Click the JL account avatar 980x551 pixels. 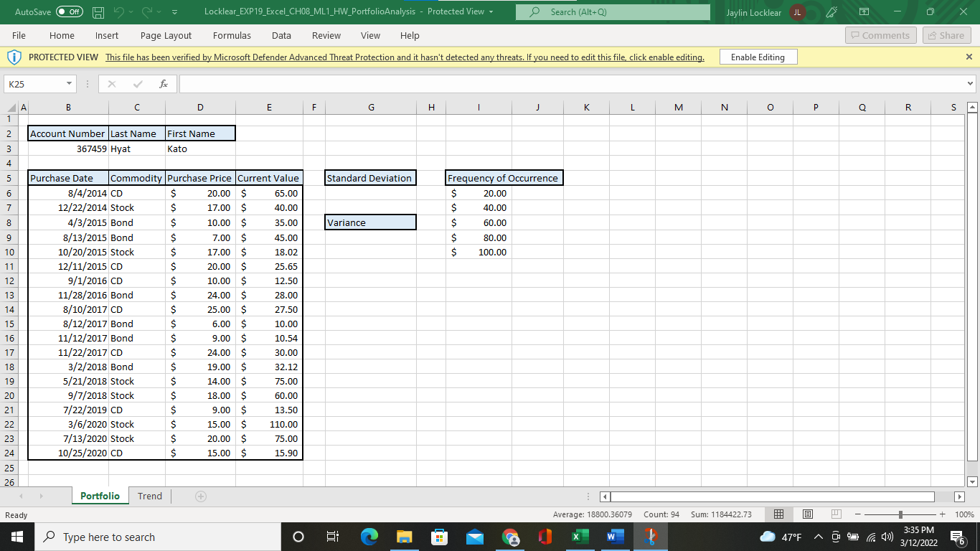point(797,12)
